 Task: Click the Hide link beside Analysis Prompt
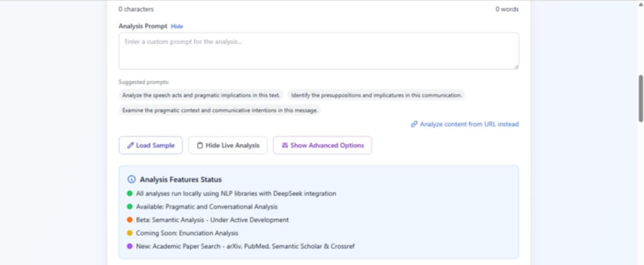click(177, 26)
